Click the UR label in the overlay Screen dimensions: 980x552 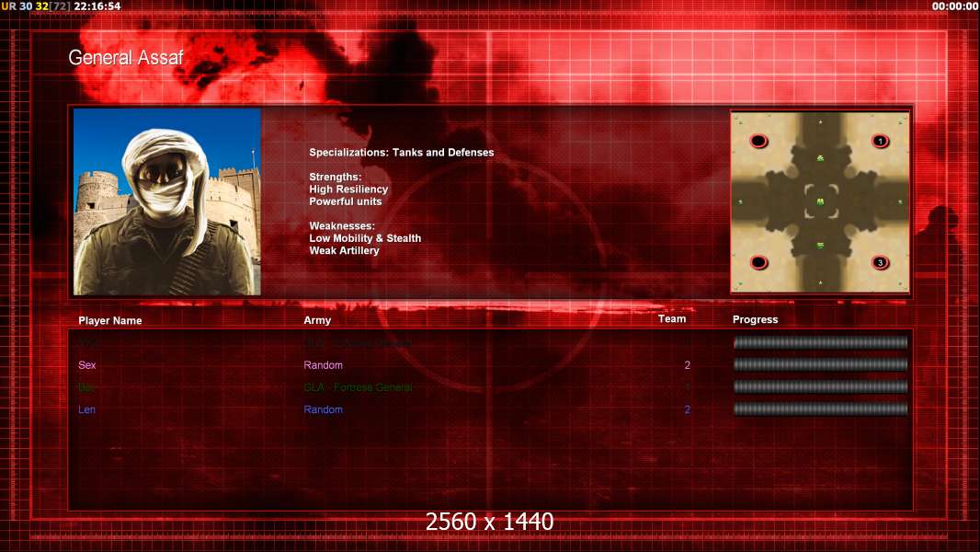[9, 6]
